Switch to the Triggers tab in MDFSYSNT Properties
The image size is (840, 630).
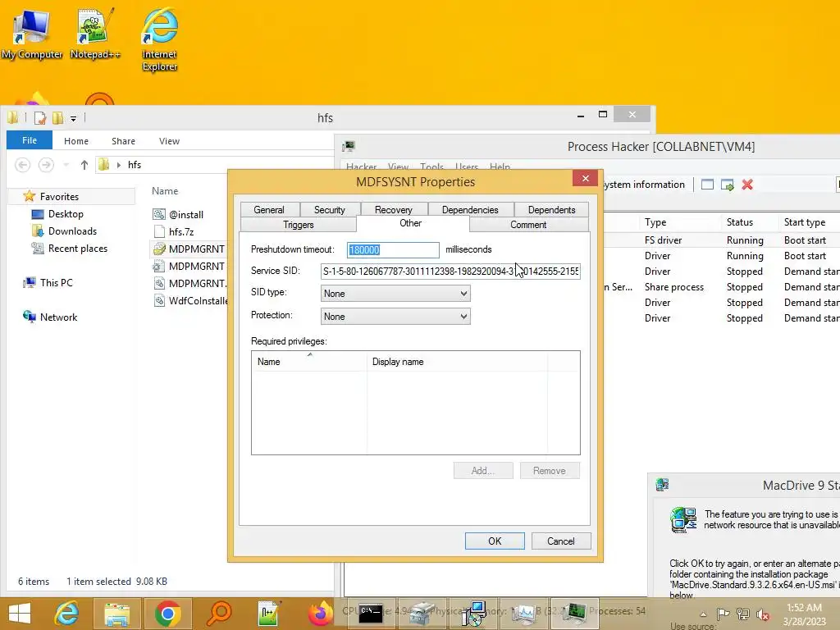point(299,225)
